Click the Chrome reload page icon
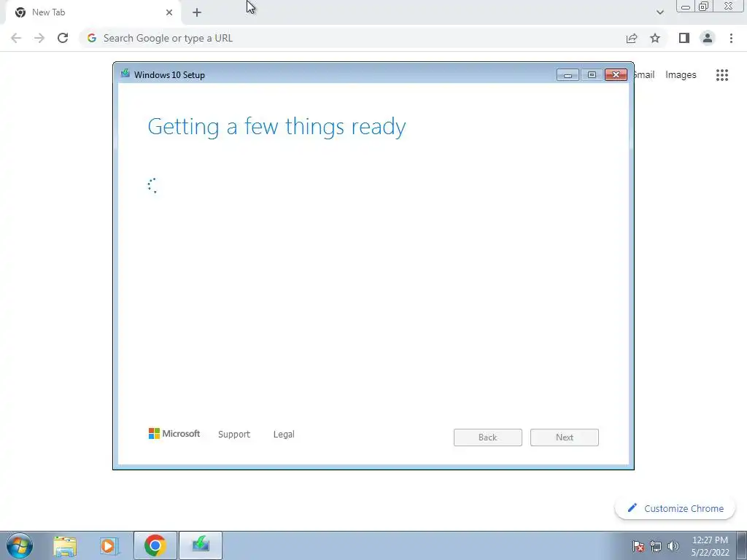The height and width of the screenshot is (560, 747). point(63,38)
